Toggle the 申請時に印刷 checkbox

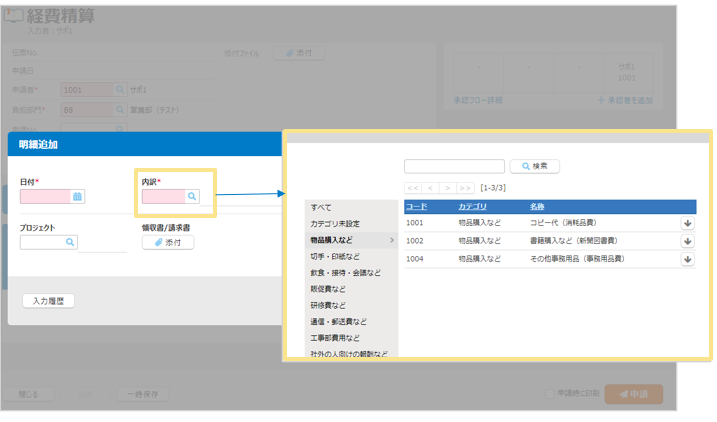coord(549,394)
